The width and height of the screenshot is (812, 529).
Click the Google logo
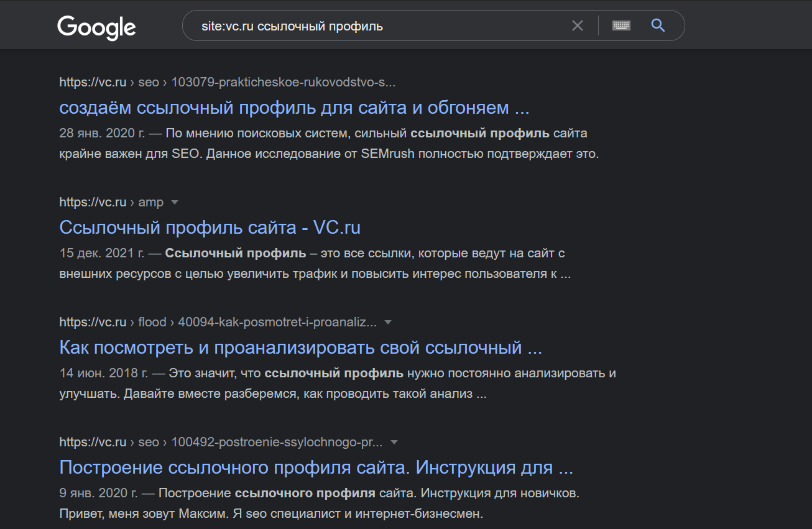(x=96, y=27)
